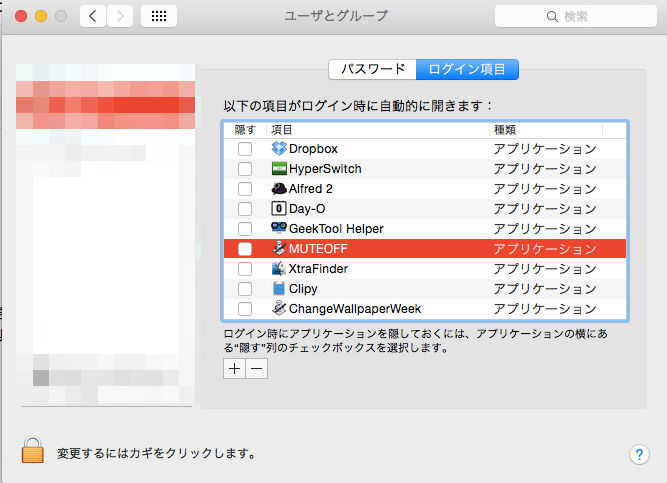Screen dimensions: 667x483
Task: Click アプリケーション type in Dropbox row
Action: (x=545, y=149)
